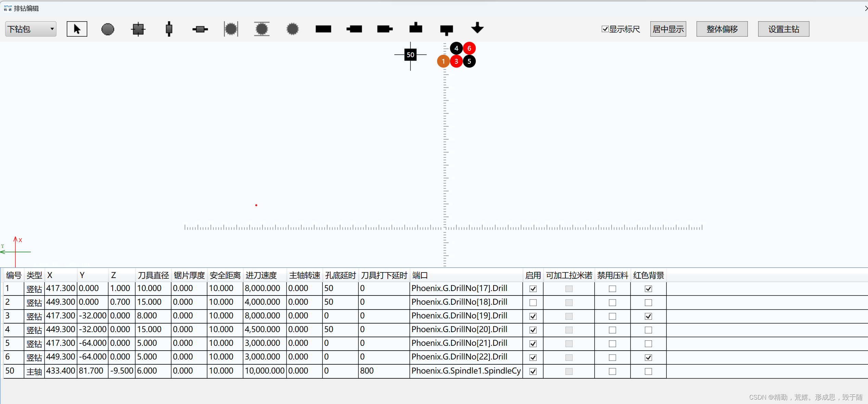Click X value 433.400 in row 50
Image resolution: width=868 pixels, height=404 pixels.
point(61,371)
